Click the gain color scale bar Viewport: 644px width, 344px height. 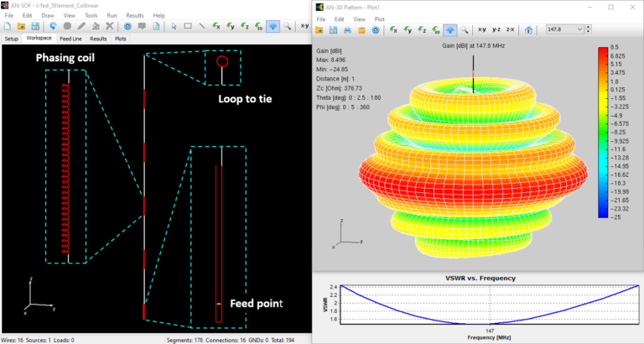(x=603, y=133)
